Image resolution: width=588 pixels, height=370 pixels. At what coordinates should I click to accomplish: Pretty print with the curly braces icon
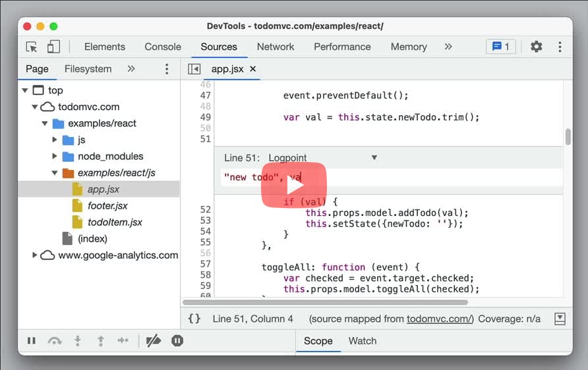click(194, 319)
